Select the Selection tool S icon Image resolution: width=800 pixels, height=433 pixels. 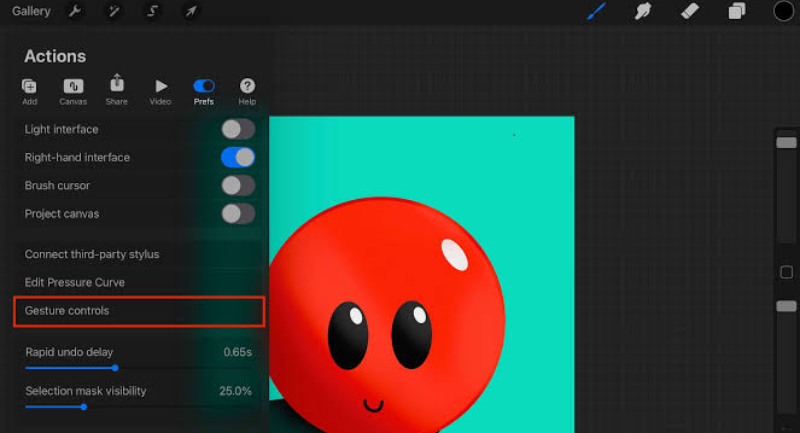pos(153,12)
